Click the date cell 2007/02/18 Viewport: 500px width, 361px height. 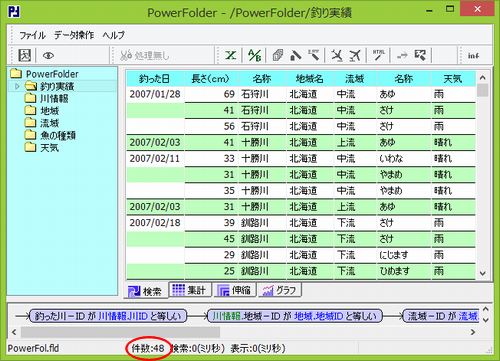tap(155, 223)
